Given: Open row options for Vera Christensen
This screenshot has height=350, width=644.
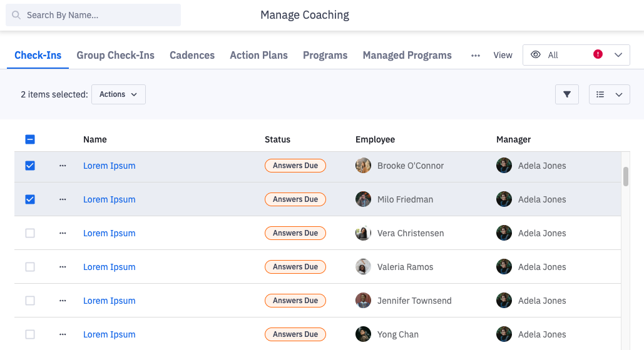Looking at the screenshot, I should (x=63, y=233).
